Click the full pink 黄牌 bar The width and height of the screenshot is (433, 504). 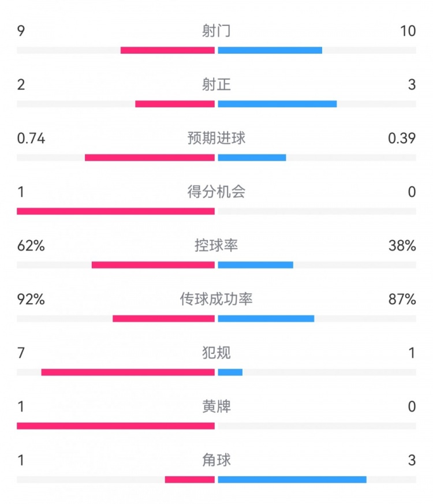115,426
